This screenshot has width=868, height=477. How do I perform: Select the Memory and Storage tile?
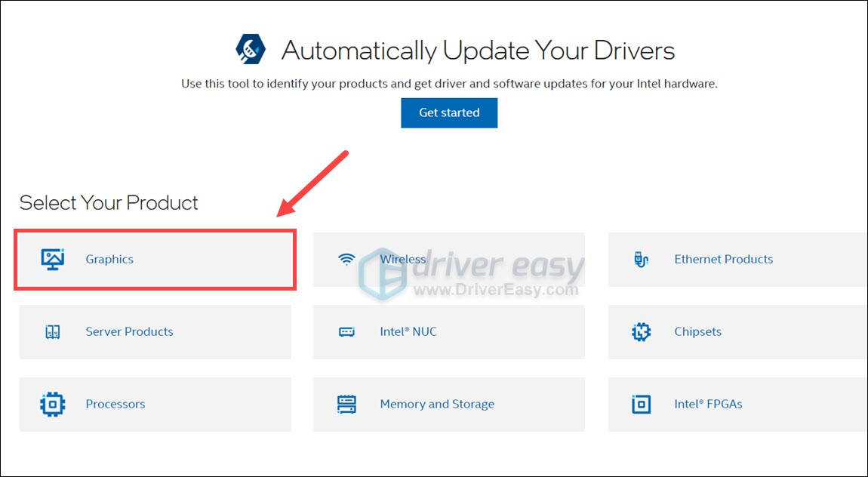[448, 404]
